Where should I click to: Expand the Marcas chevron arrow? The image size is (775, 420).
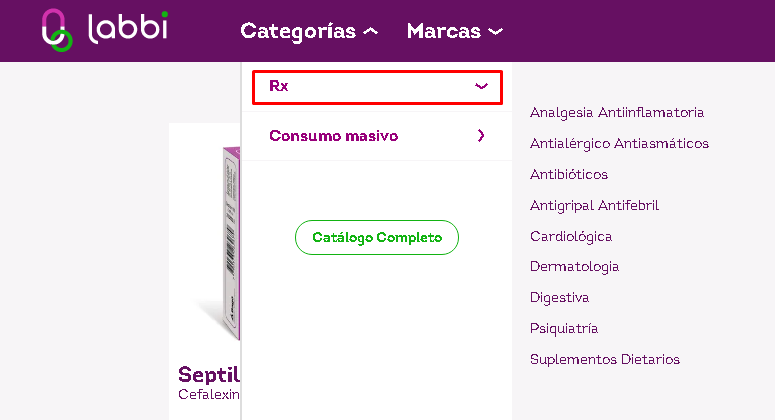tap(494, 32)
